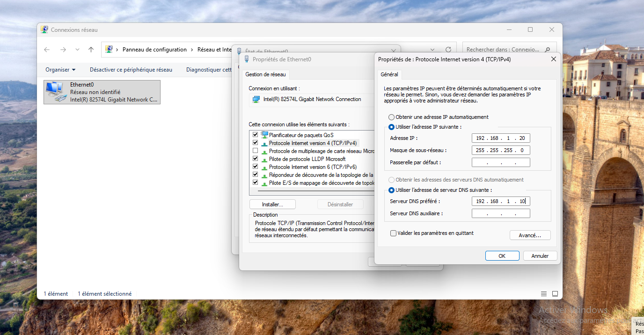Check Valider les paramètres en quittant
The height and width of the screenshot is (335, 644).
pyautogui.click(x=393, y=233)
